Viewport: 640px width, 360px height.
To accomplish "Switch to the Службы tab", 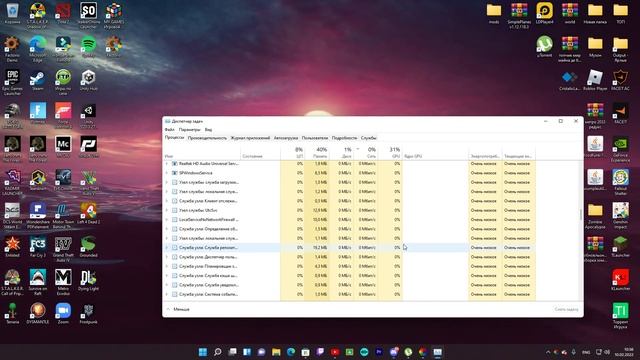I will tap(369, 138).
